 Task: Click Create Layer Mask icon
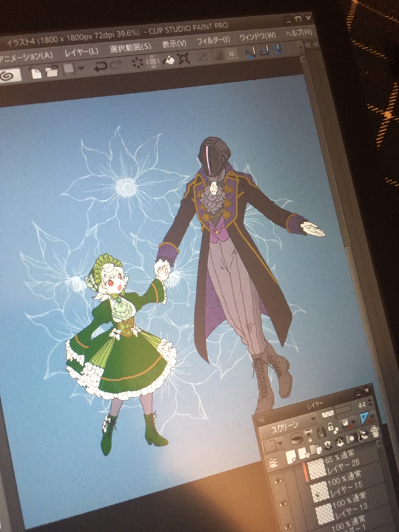[x=351, y=439]
